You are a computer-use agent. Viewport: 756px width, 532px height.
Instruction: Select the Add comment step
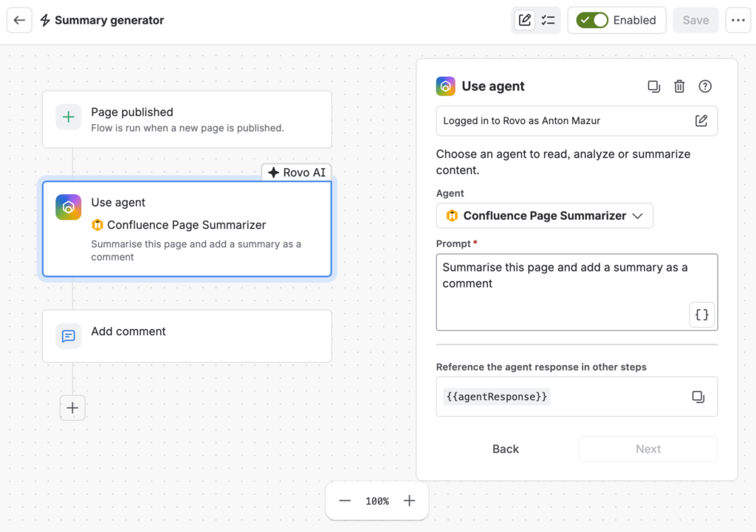187,336
